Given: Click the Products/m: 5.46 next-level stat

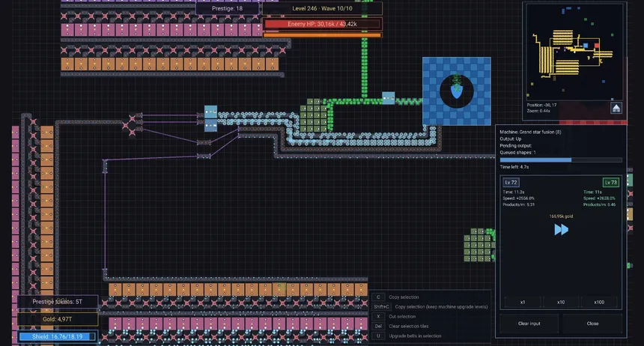Looking at the screenshot, I should 599,204.
